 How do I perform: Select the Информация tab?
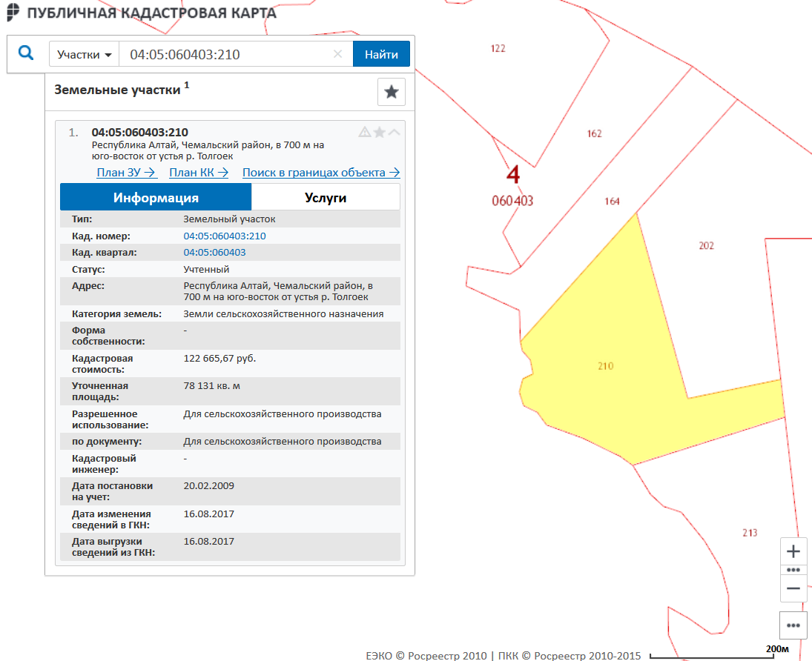[x=156, y=198]
